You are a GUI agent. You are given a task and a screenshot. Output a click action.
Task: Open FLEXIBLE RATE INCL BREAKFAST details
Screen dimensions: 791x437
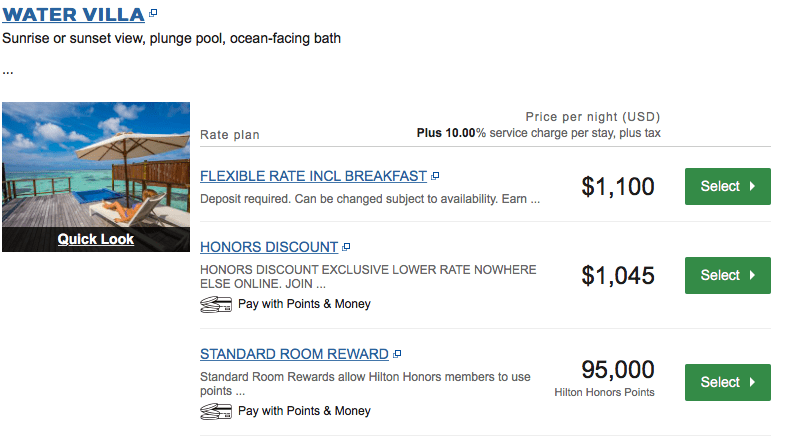coord(313,176)
